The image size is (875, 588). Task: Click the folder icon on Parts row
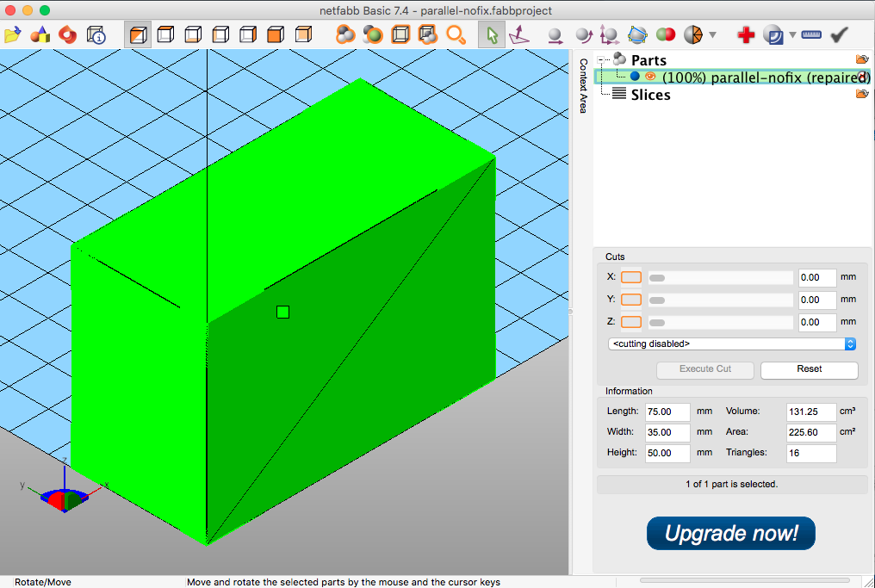point(862,59)
